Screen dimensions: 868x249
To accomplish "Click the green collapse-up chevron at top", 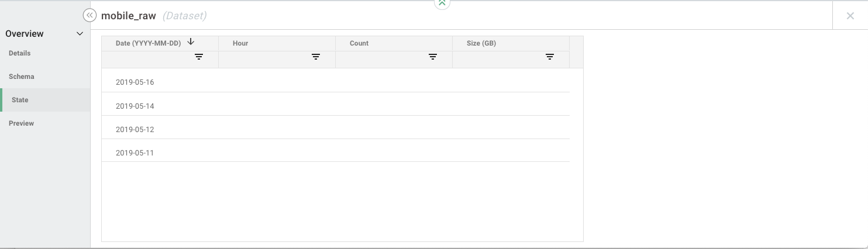I will [442, 4].
